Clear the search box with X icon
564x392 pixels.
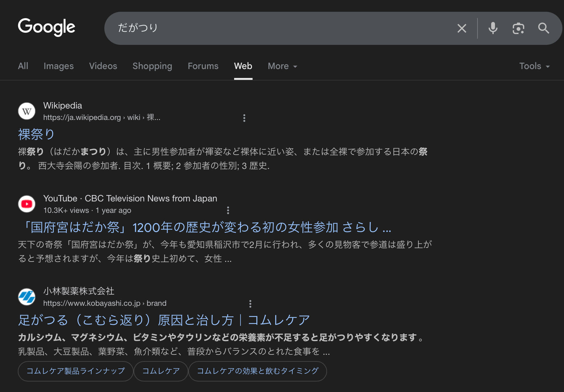pos(462,28)
